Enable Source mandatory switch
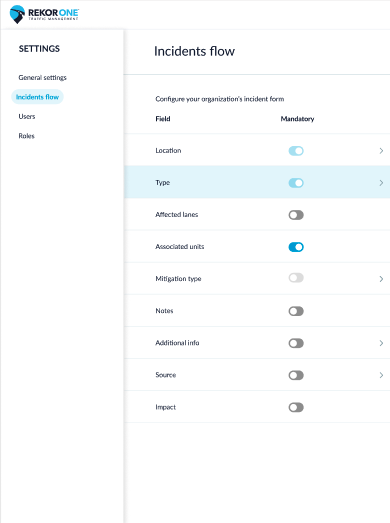The height and width of the screenshot is (523, 390). coord(296,375)
